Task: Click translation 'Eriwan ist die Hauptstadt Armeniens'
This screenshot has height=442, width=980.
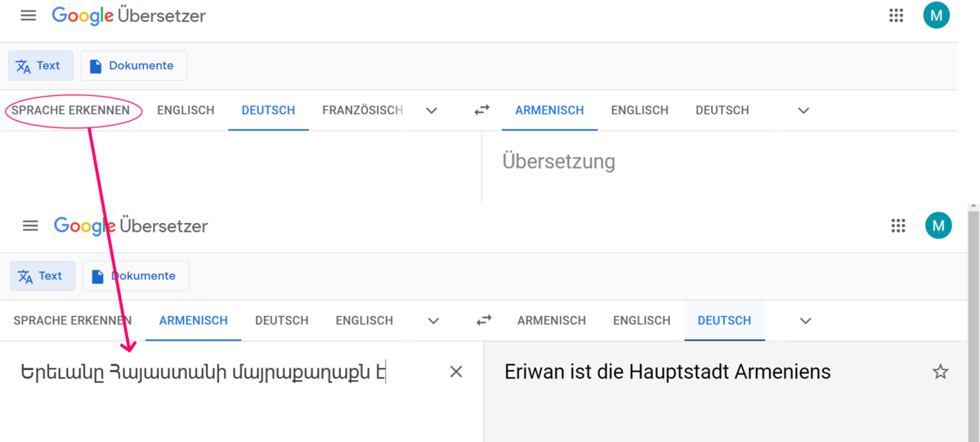Action: 668,372
